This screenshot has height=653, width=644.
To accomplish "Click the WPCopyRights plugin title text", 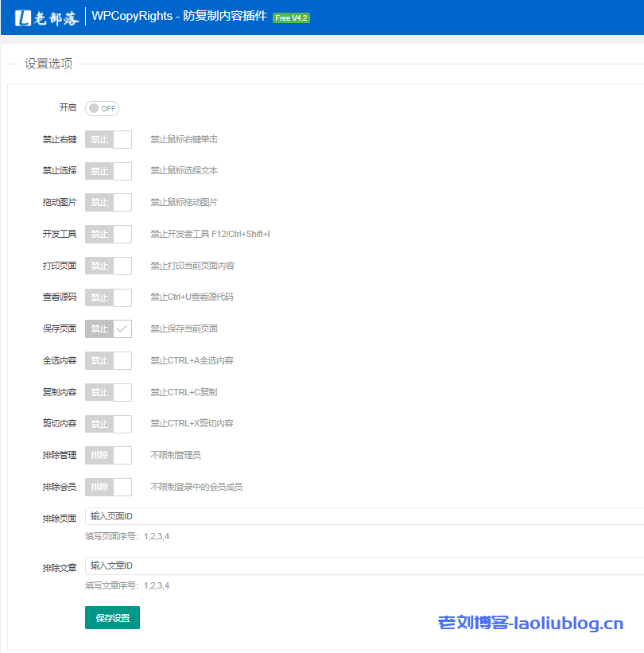I will pos(179,17).
